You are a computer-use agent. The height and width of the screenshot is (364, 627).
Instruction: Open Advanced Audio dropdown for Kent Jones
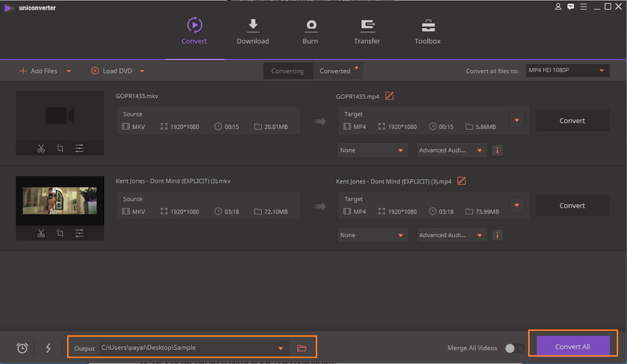[451, 235]
